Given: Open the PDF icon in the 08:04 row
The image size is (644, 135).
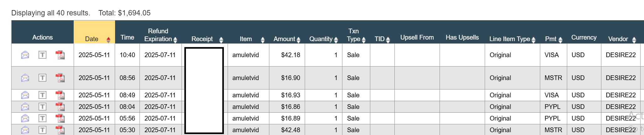Looking at the screenshot, I should [x=60, y=107].
